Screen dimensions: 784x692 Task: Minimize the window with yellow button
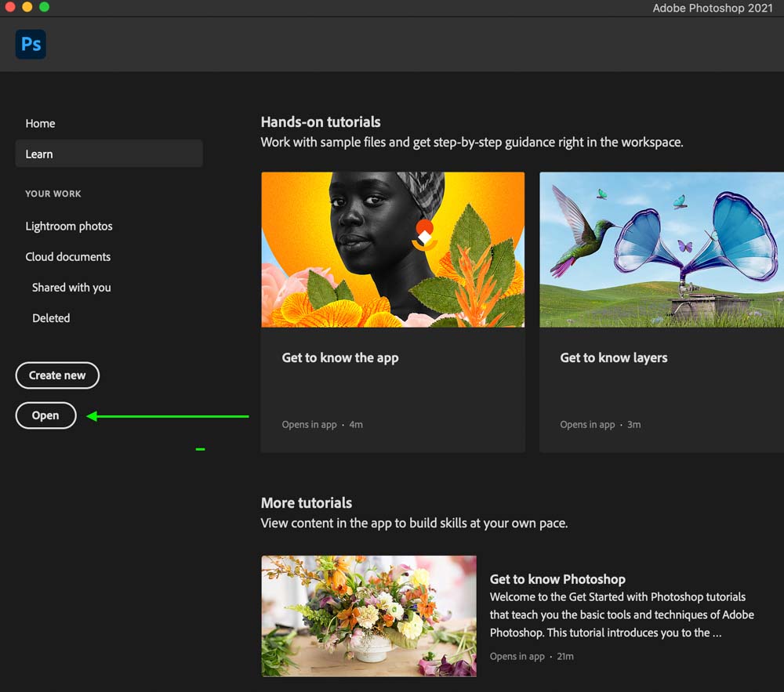tap(27, 7)
